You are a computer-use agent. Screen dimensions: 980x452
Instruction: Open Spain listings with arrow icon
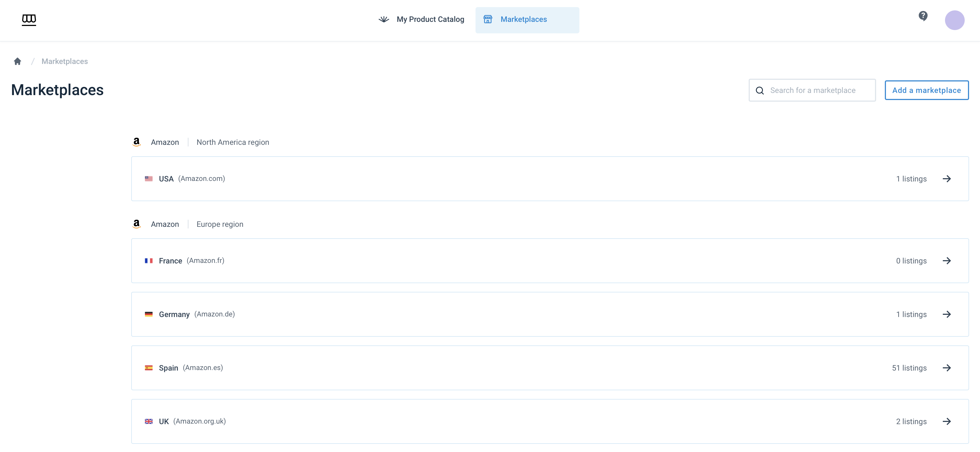tap(947, 368)
